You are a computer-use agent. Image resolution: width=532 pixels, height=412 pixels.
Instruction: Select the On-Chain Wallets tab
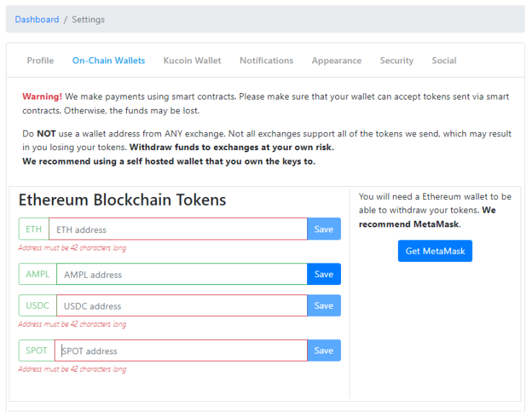pos(109,61)
